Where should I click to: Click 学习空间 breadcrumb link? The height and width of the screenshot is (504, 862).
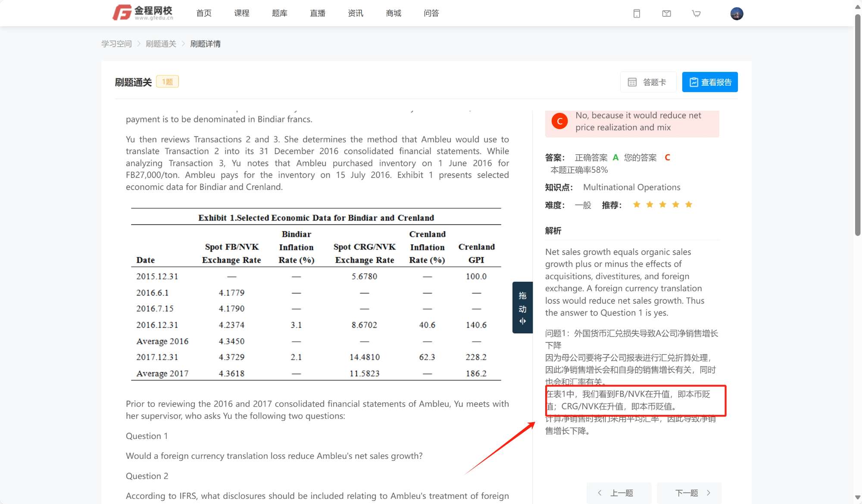click(116, 44)
